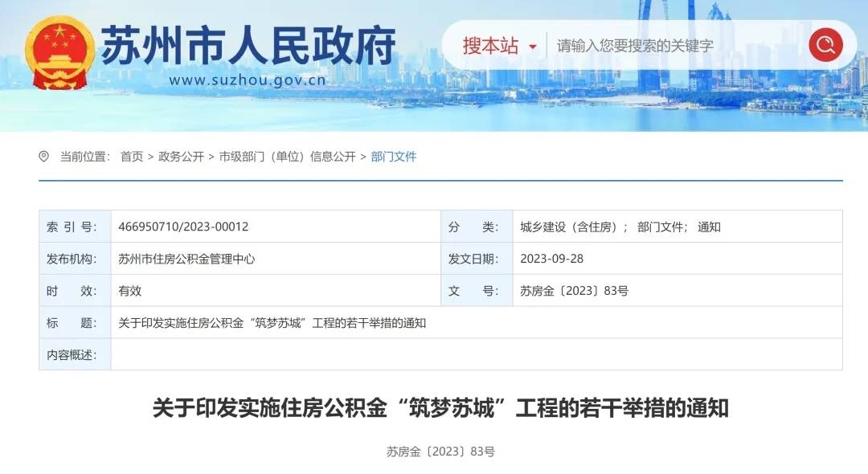Click the 分类 value 城乡建设（含住房）
Screen dimensions: 868x474
[x=574, y=227]
